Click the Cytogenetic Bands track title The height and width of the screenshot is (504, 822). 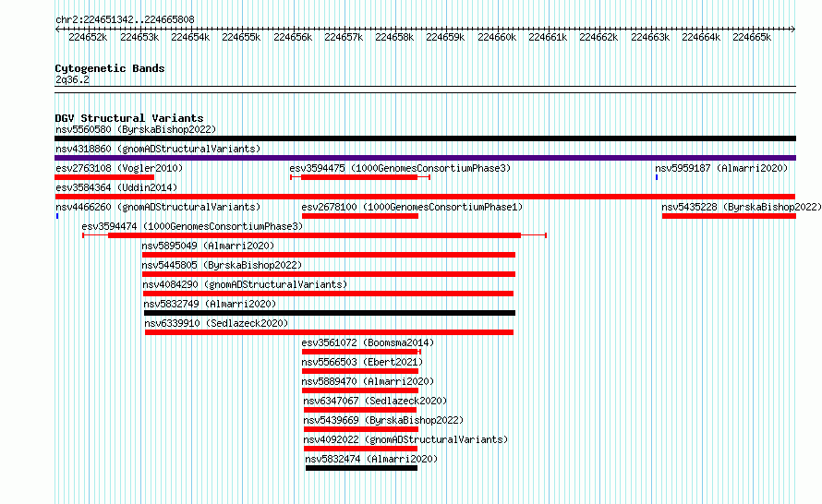(110, 68)
